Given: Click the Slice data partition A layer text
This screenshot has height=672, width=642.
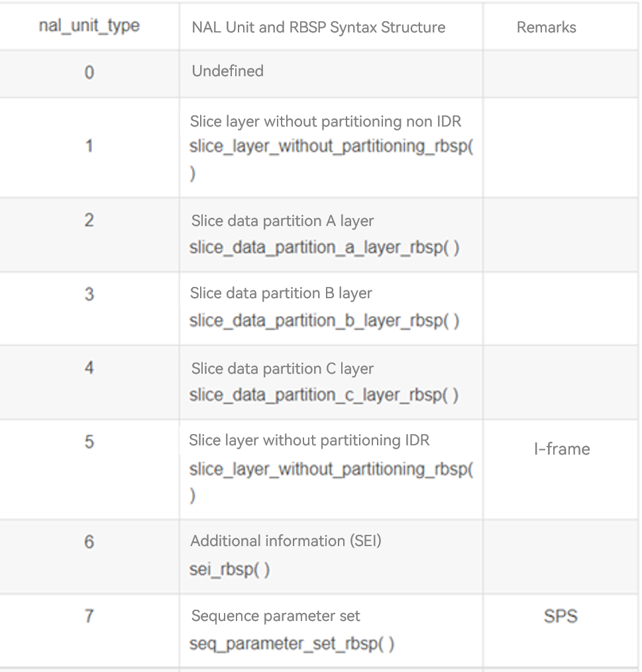Looking at the screenshot, I should tap(282, 221).
